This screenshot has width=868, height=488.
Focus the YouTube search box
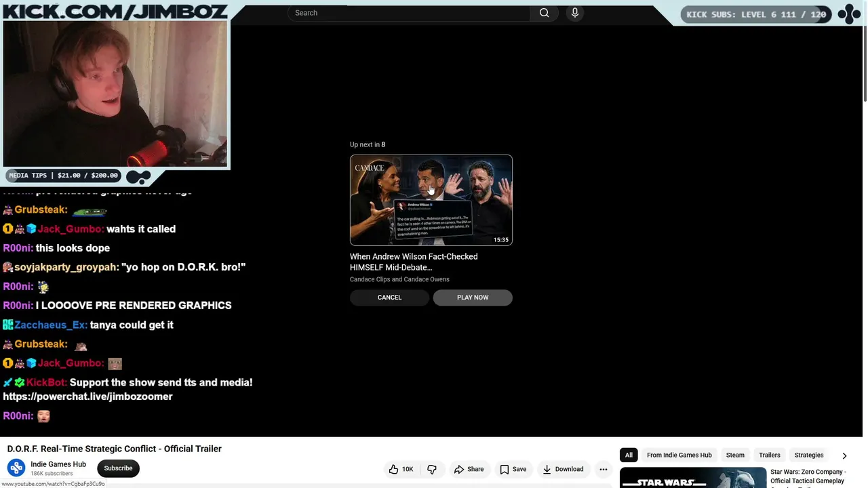pos(409,13)
